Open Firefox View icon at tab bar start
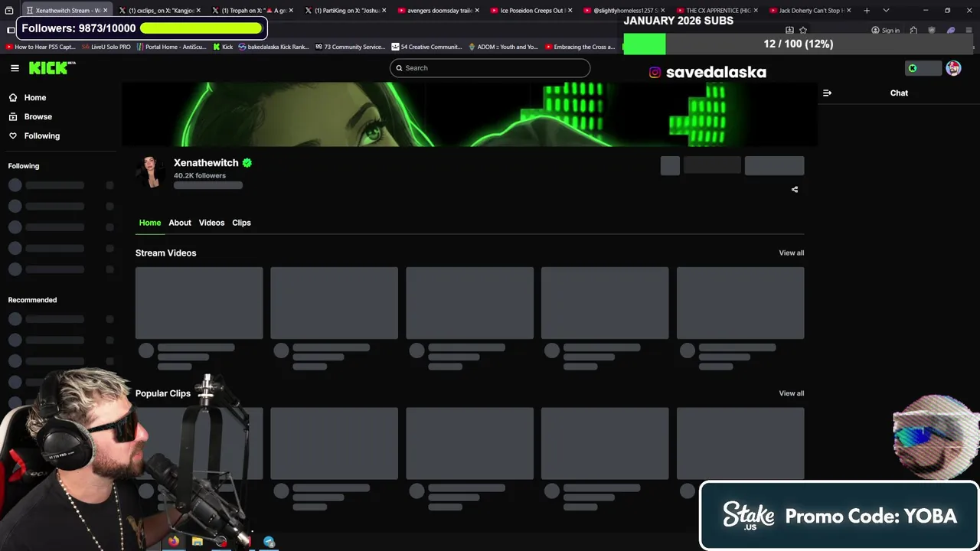This screenshot has height=551, width=980. [9, 11]
